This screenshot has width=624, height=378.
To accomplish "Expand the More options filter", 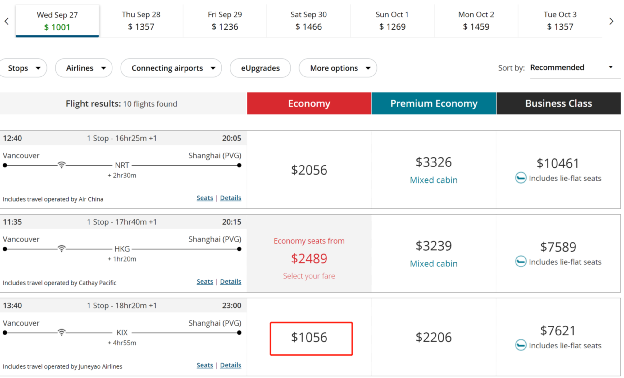I will pos(338,68).
